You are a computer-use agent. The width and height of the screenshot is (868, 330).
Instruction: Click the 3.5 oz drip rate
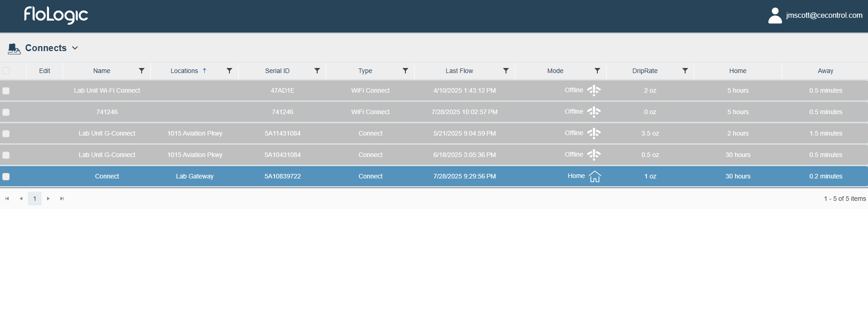pyautogui.click(x=650, y=133)
